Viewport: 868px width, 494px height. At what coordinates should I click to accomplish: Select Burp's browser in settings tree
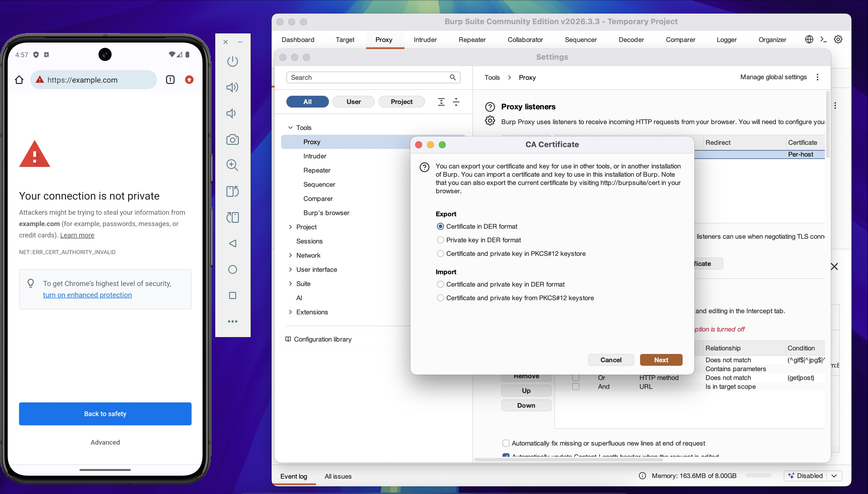coord(326,213)
